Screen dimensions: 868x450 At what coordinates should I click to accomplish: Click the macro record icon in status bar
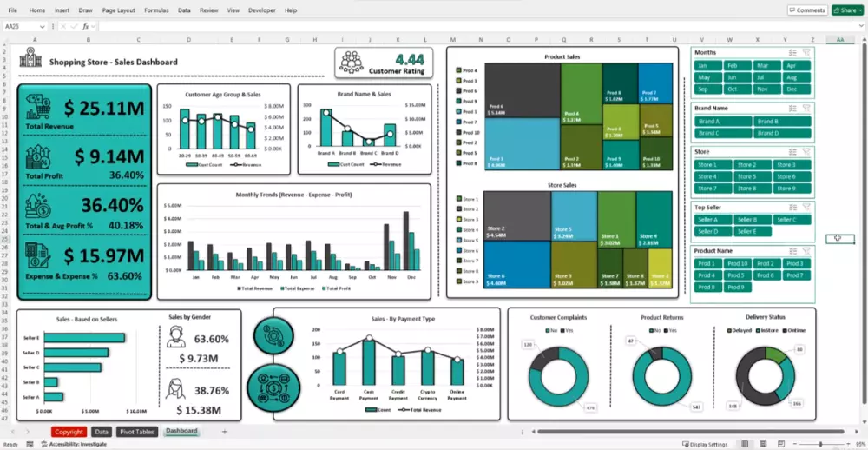pyautogui.click(x=30, y=444)
